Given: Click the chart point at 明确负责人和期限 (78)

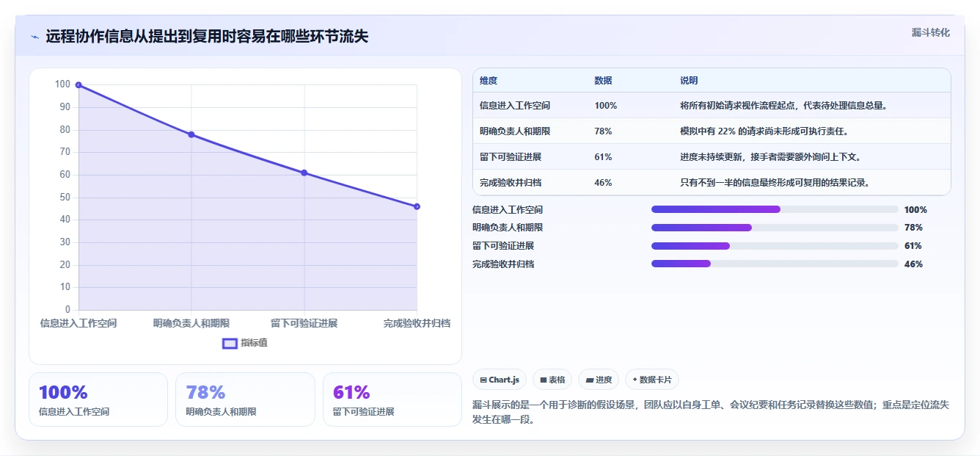Looking at the screenshot, I should 191,134.
